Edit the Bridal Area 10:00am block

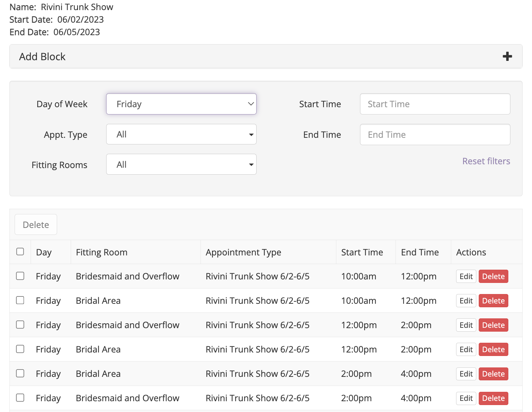point(466,301)
